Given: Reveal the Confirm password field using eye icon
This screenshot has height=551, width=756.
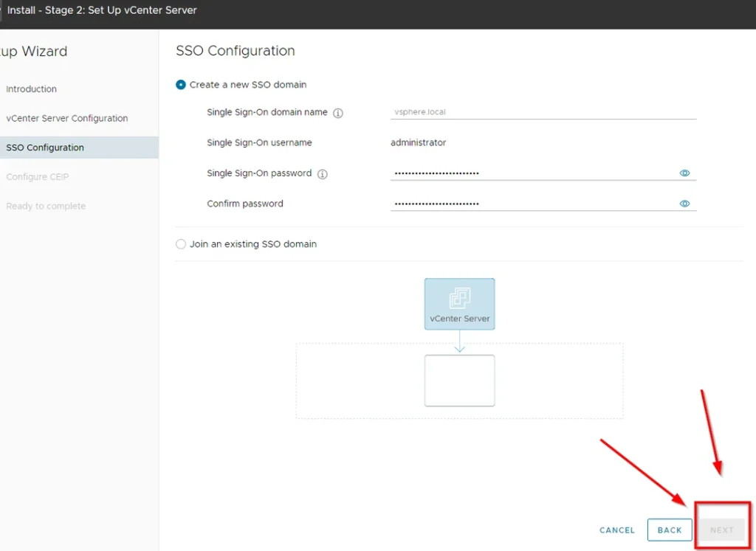Looking at the screenshot, I should pos(684,204).
